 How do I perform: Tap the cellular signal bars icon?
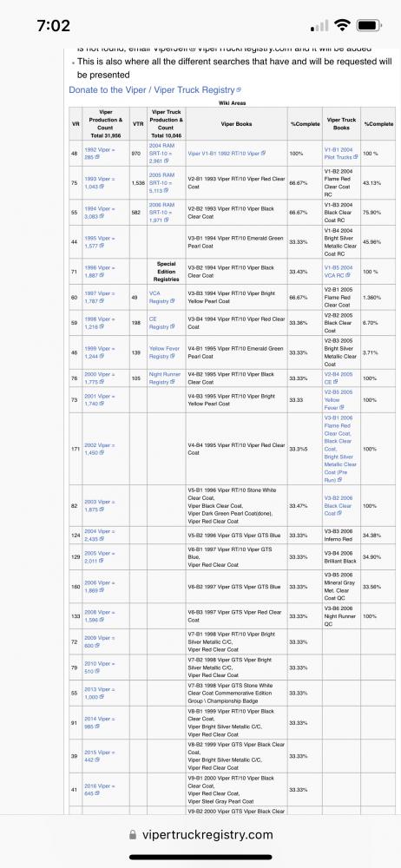(x=319, y=25)
